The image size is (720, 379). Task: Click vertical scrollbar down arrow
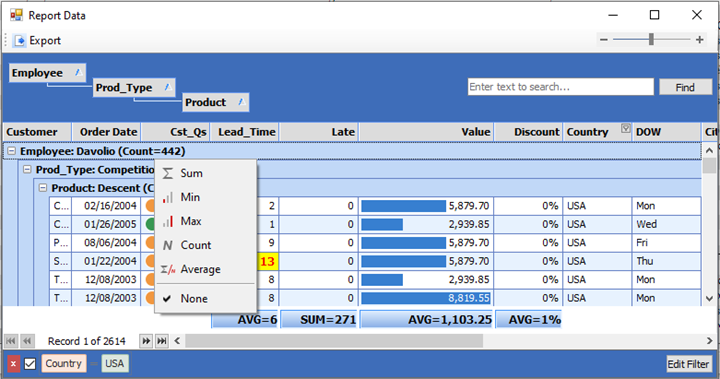[x=709, y=299]
